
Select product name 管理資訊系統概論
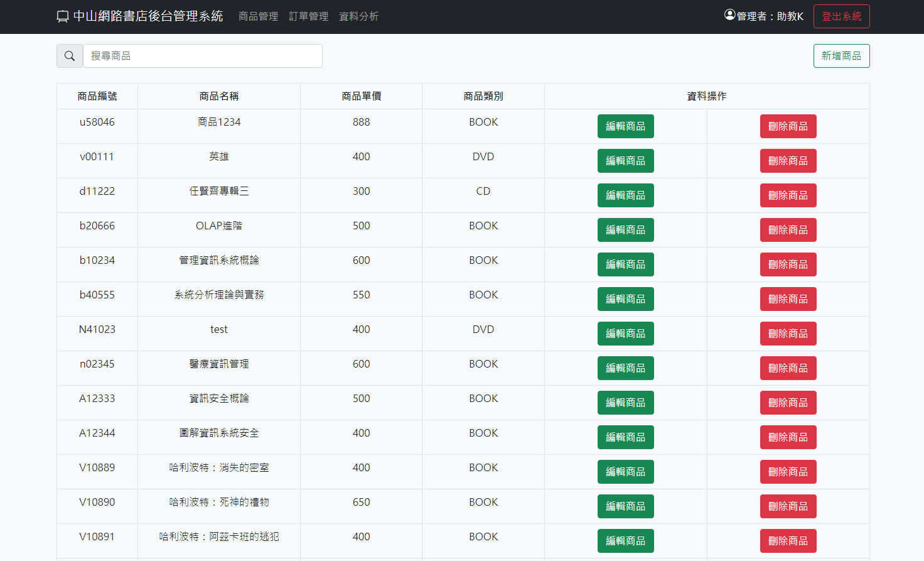click(x=219, y=260)
